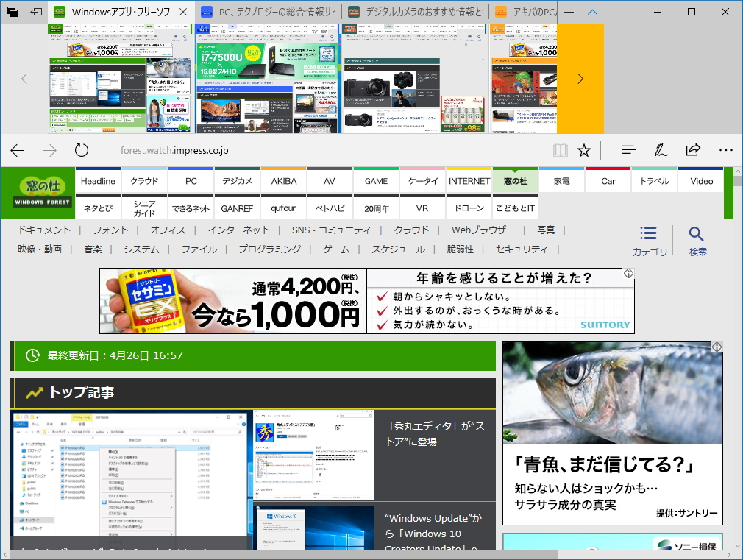Open Explorer context menu article thumbnail
This screenshot has width=743, height=560.
point(132,481)
